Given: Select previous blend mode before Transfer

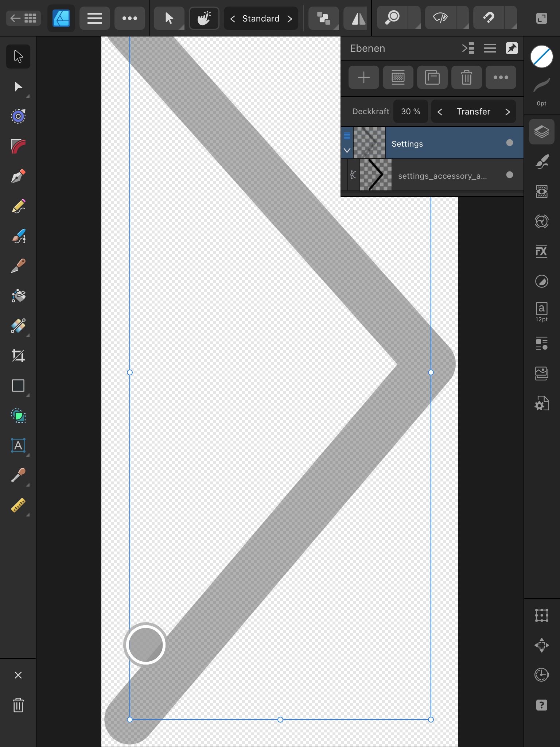Looking at the screenshot, I should click(x=440, y=112).
